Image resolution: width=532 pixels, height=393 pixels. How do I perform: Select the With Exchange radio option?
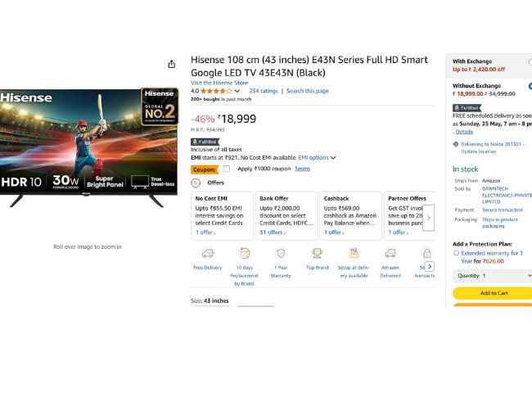pyautogui.click(x=530, y=61)
